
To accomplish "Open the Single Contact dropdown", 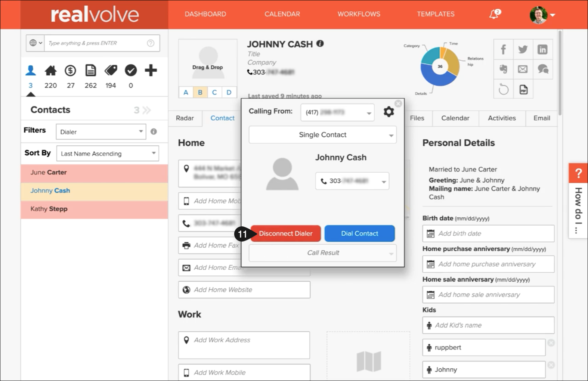I will pyautogui.click(x=322, y=135).
